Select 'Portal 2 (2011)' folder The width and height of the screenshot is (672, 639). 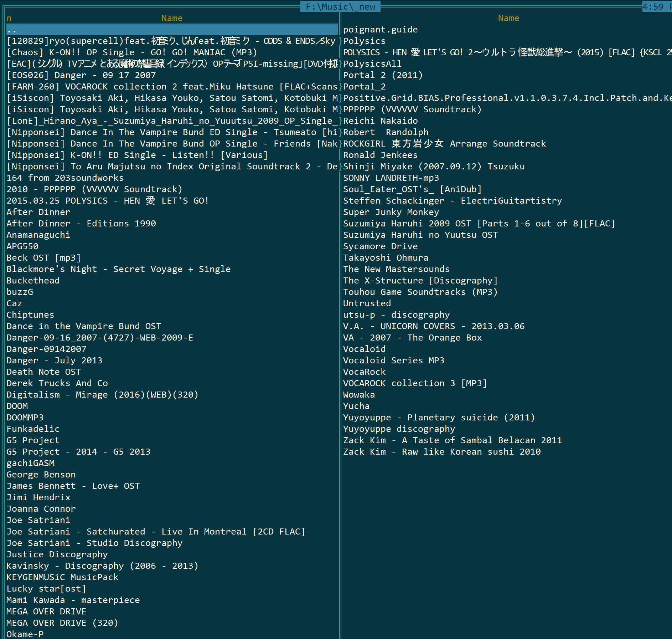tap(383, 75)
